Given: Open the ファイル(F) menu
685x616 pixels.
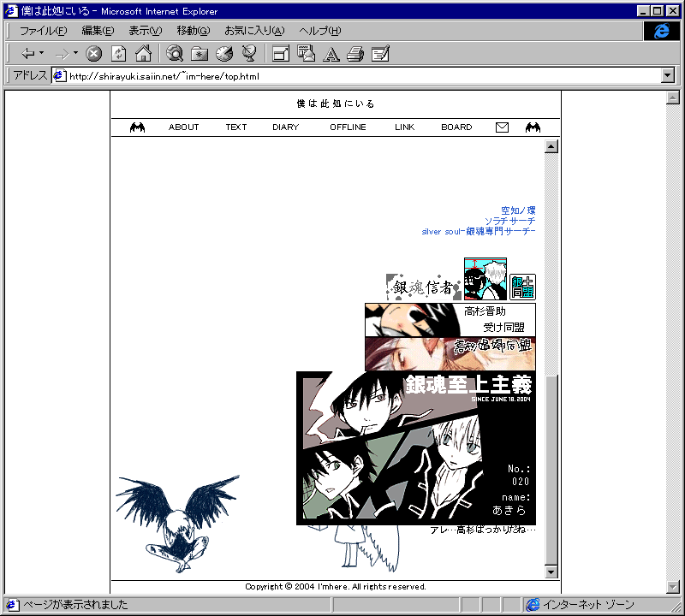Looking at the screenshot, I should pyautogui.click(x=44, y=31).
